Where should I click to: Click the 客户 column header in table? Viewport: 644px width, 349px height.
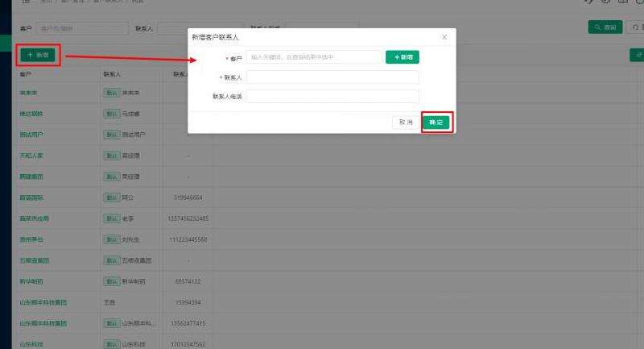tap(26, 74)
